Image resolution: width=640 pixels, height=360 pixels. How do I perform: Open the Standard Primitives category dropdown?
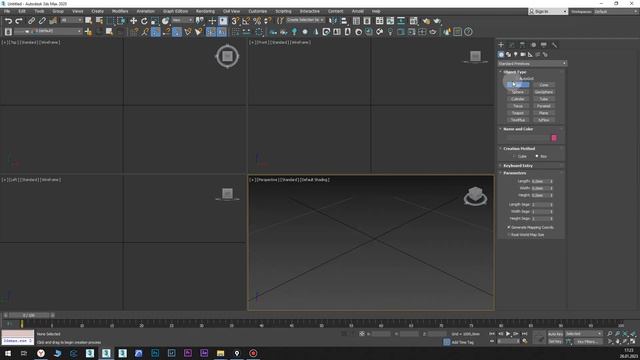tap(532, 64)
